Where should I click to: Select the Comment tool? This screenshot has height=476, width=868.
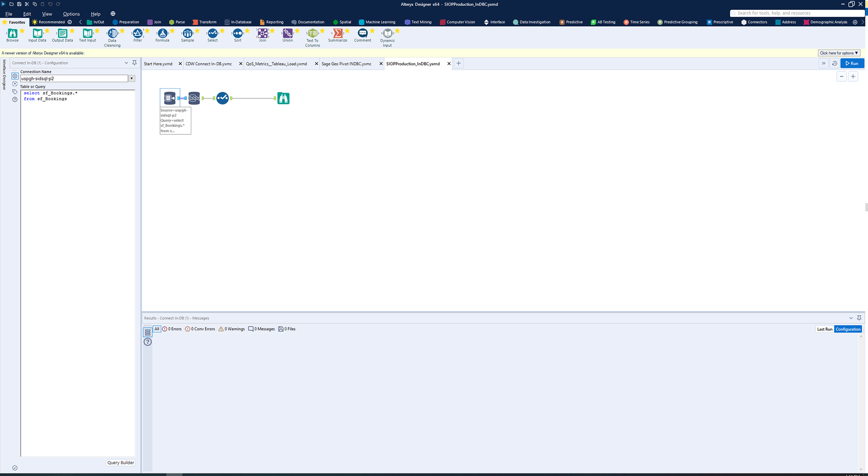[363, 35]
